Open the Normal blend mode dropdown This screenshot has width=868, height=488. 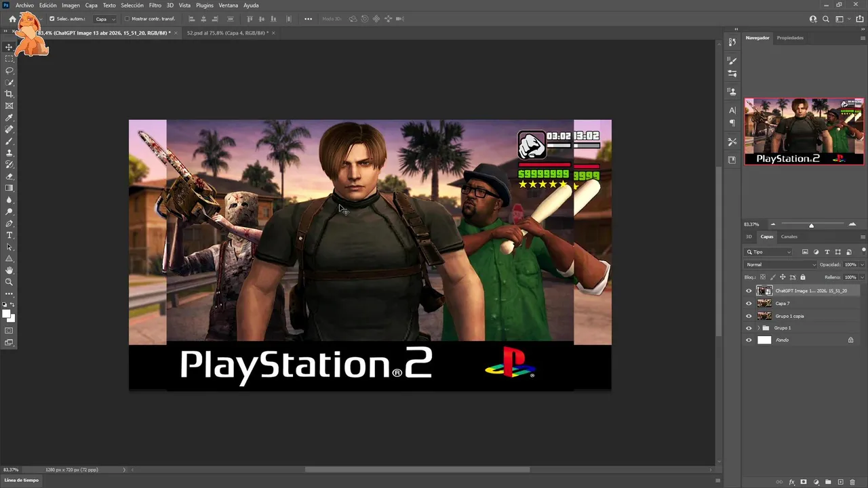point(781,264)
